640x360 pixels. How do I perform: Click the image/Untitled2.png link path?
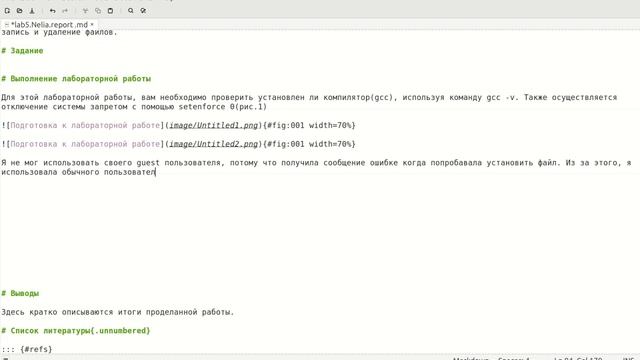coord(214,144)
